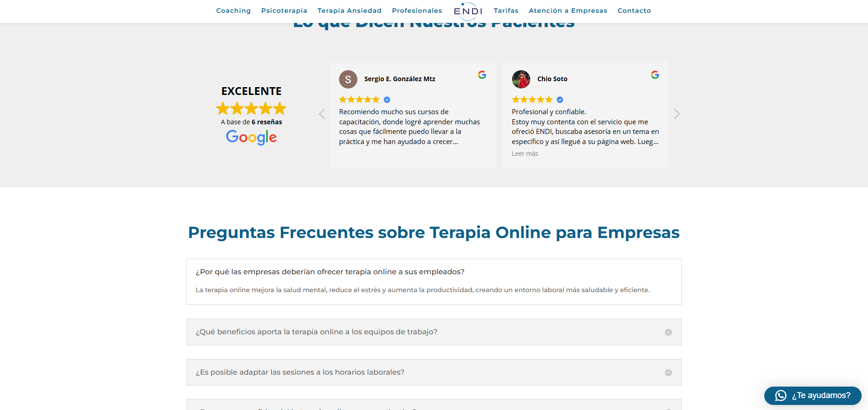Viewport: 868px width, 410px height.
Task: Click Leer más on Chio Soto's review
Action: click(x=525, y=154)
